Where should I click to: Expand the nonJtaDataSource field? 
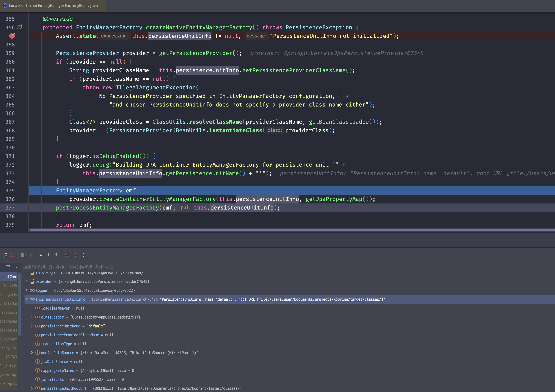pyautogui.click(x=32, y=353)
